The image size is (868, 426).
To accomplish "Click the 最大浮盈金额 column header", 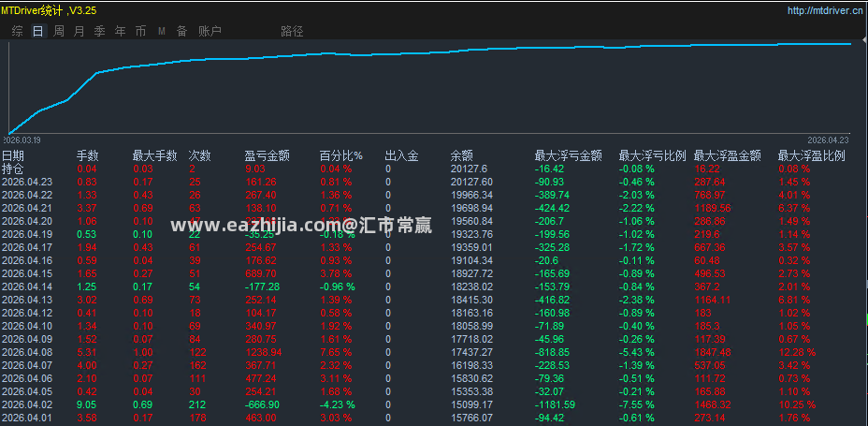I will [728, 156].
